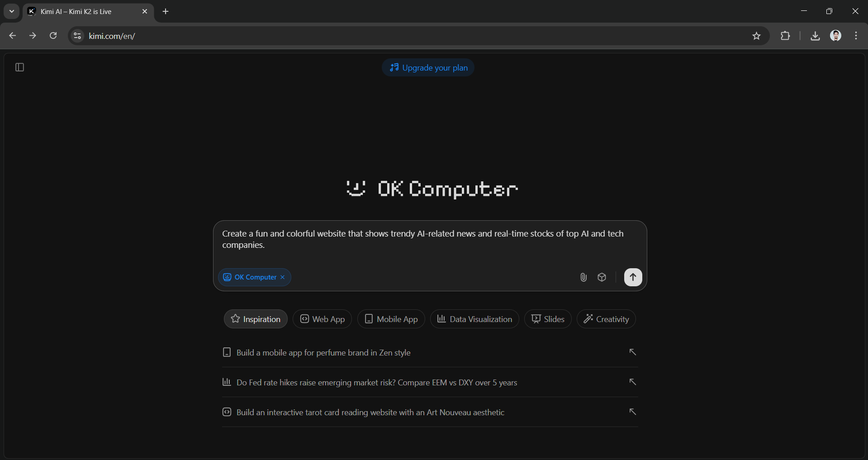Select the Slides category
868x460 pixels.
point(547,319)
